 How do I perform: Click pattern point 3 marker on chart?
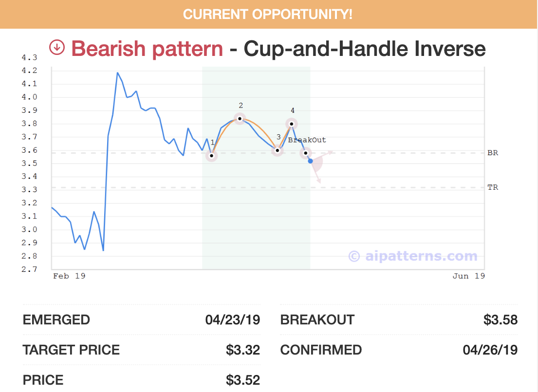277,150
